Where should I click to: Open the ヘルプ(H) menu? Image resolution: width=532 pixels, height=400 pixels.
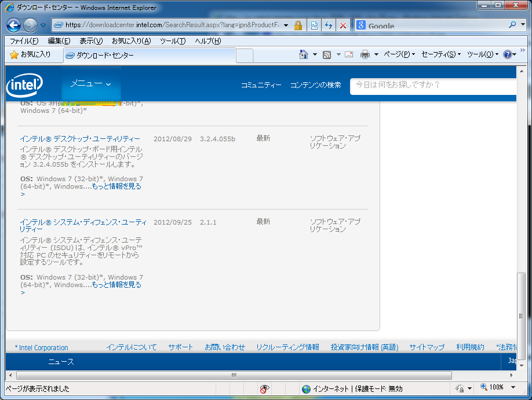[207, 41]
